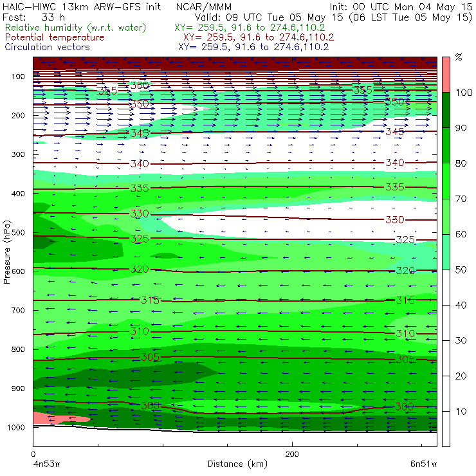Click the left '345' contour label

click(140, 133)
